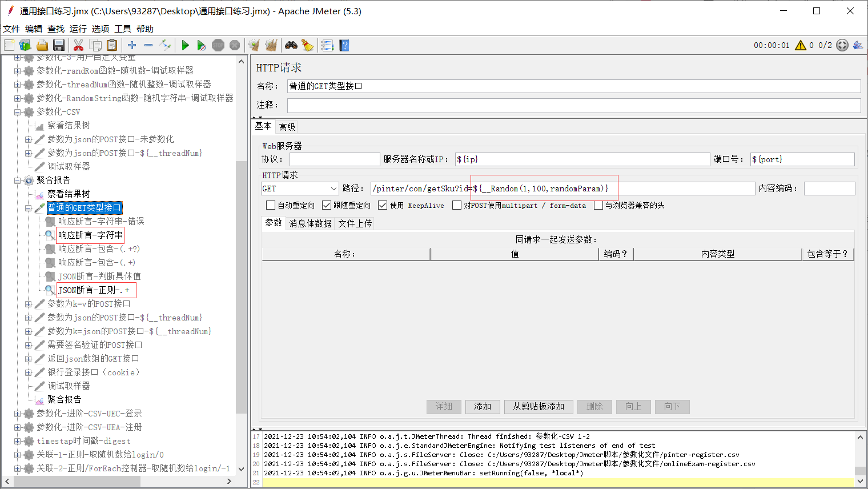Expand the timestap时间戳-digest node
This screenshot has width=868, height=489.
[17, 441]
